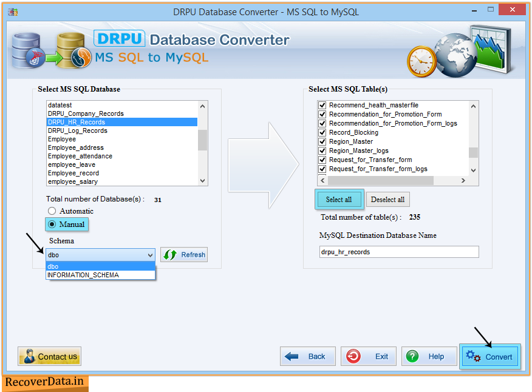Toggle Recommendation_for_Promotion_Form_logs checkbox

(x=322, y=123)
